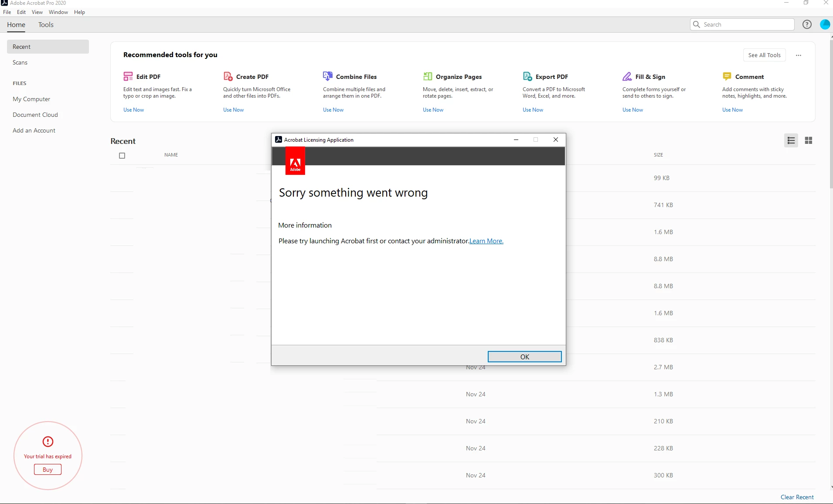This screenshot has height=504, width=833.
Task: Select the recent file sized 2.7 MB
Action: click(x=463, y=367)
